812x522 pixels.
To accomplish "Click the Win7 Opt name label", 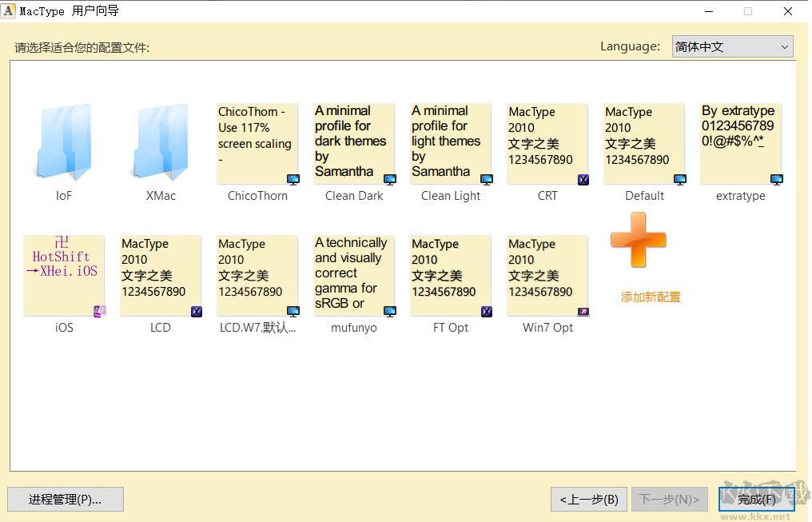I will tap(547, 327).
